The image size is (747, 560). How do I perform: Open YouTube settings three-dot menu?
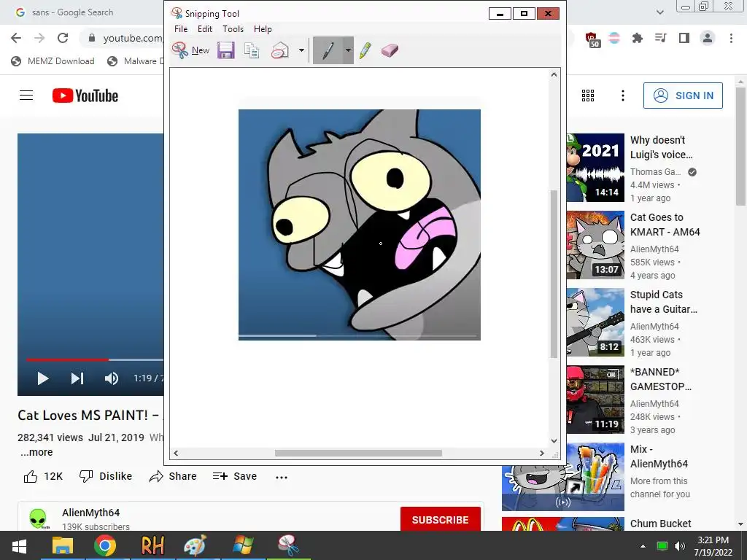623,96
